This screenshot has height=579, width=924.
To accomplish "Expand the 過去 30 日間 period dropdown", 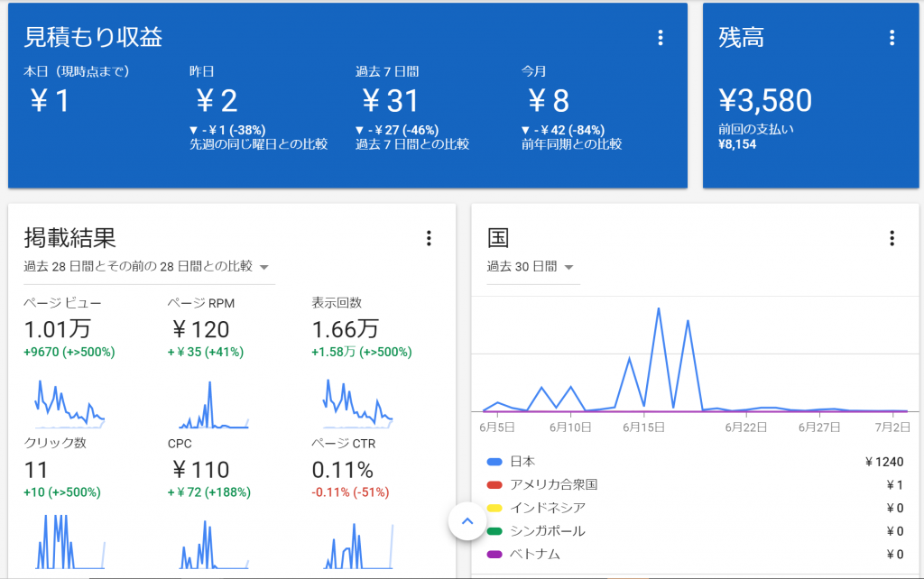I will pos(569,267).
